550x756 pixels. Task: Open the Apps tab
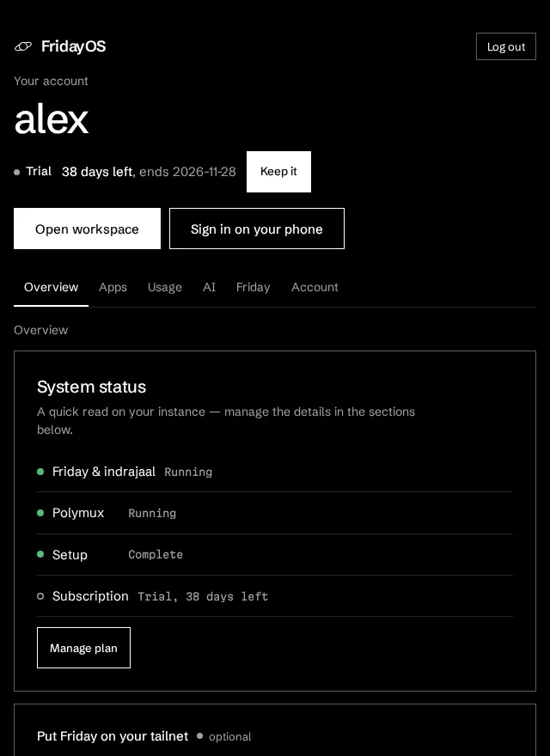coord(113,287)
